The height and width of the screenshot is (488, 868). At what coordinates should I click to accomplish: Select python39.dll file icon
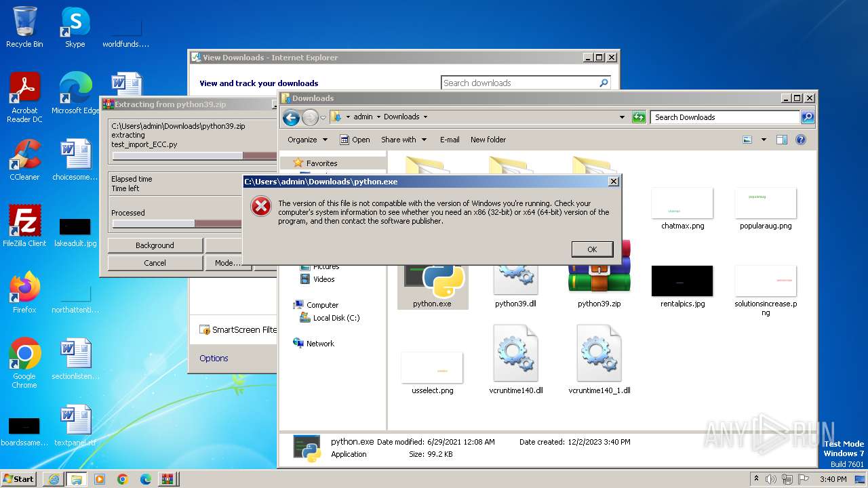515,285
